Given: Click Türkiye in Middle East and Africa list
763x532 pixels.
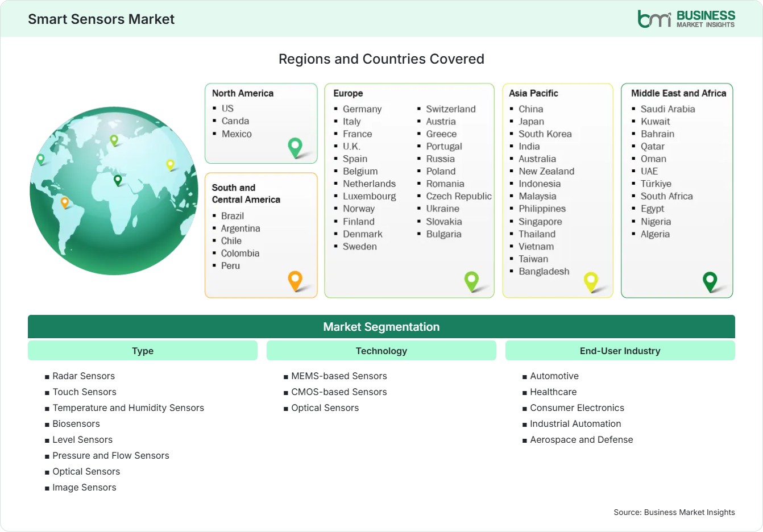Looking at the screenshot, I should click(x=656, y=184).
